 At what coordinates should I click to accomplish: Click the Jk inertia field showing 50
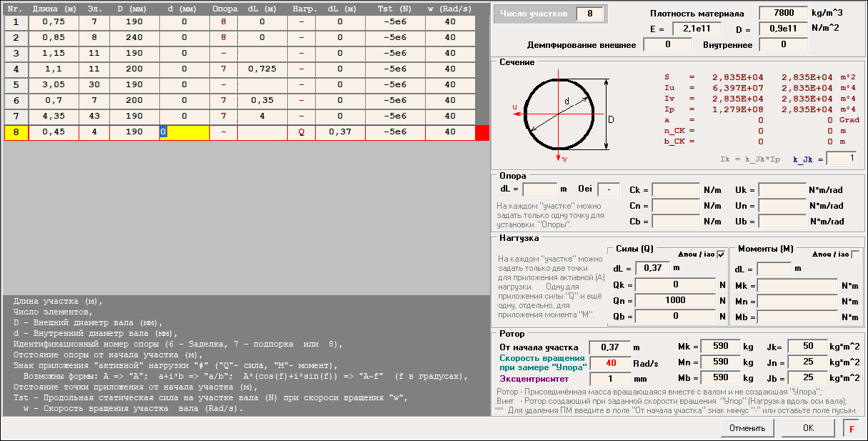point(807,347)
